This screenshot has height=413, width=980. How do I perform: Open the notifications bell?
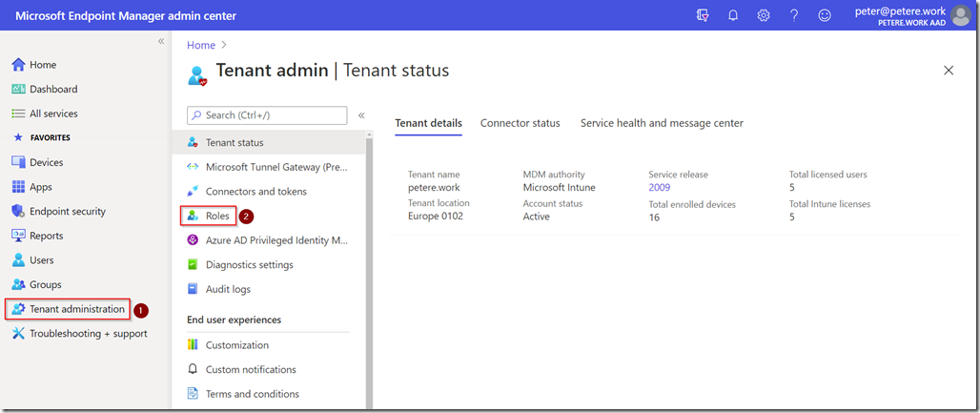click(733, 15)
